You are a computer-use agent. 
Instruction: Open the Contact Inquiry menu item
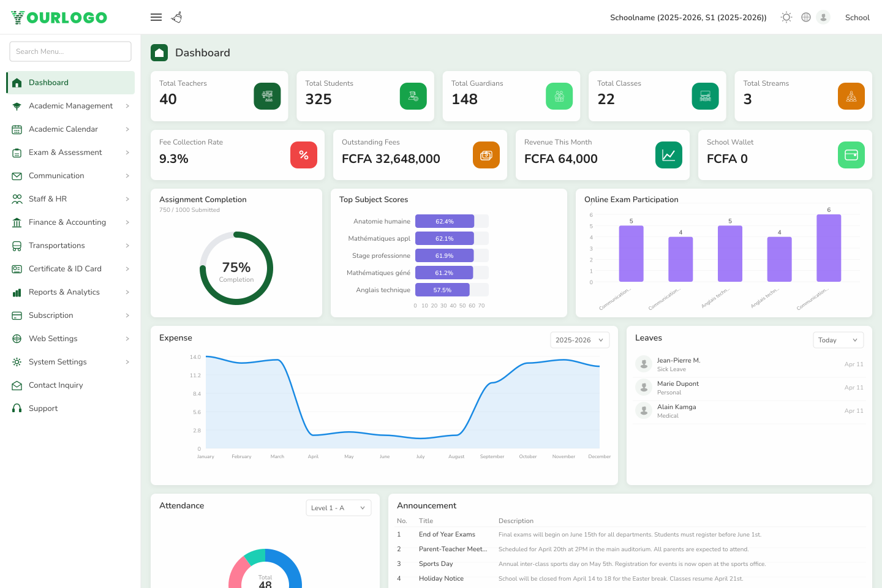[70, 385]
